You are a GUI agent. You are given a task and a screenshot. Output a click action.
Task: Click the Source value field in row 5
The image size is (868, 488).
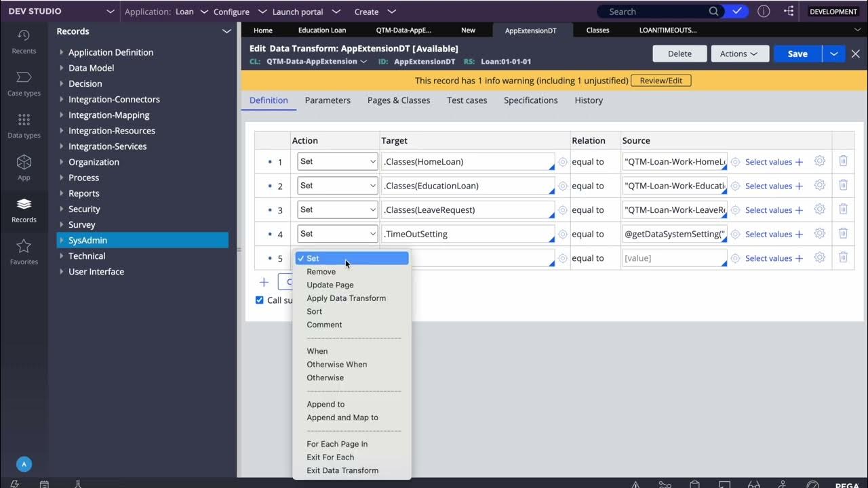[675, 258]
